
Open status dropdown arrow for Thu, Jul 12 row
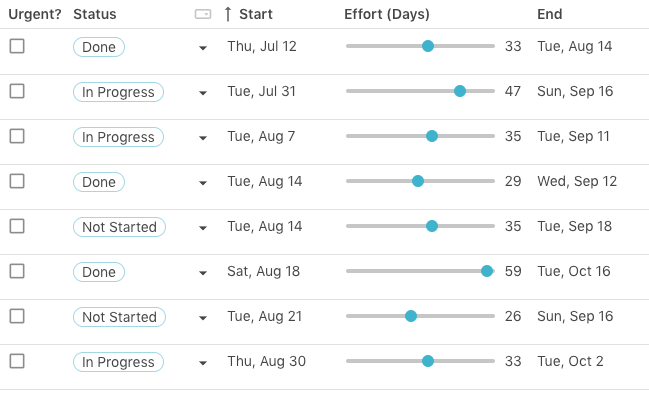pos(203,48)
